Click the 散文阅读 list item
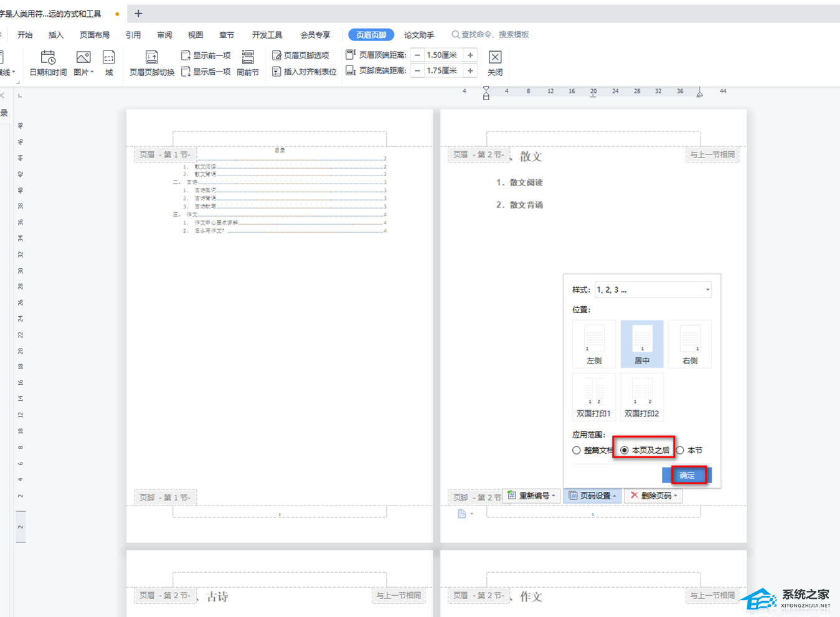The width and height of the screenshot is (840, 617). pos(526,182)
